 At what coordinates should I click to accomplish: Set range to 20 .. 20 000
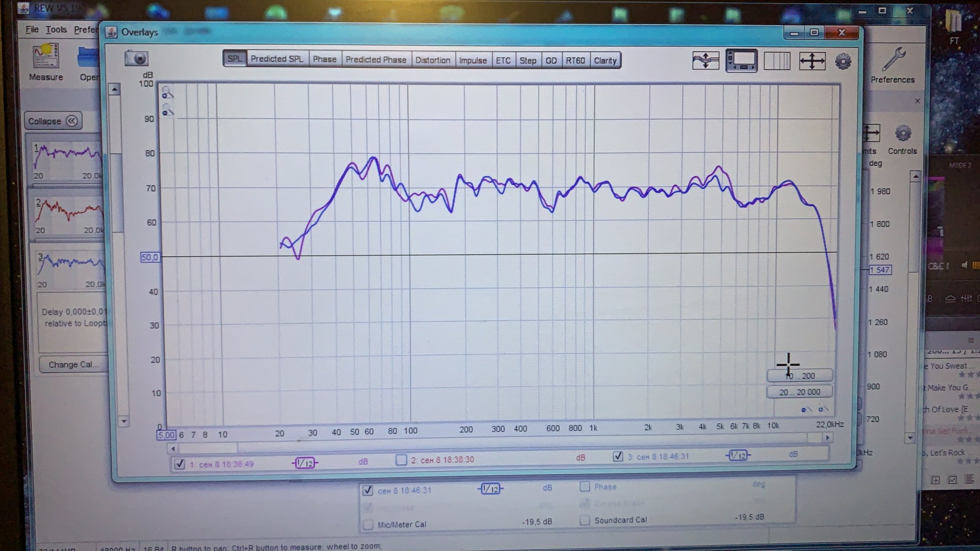click(799, 392)
